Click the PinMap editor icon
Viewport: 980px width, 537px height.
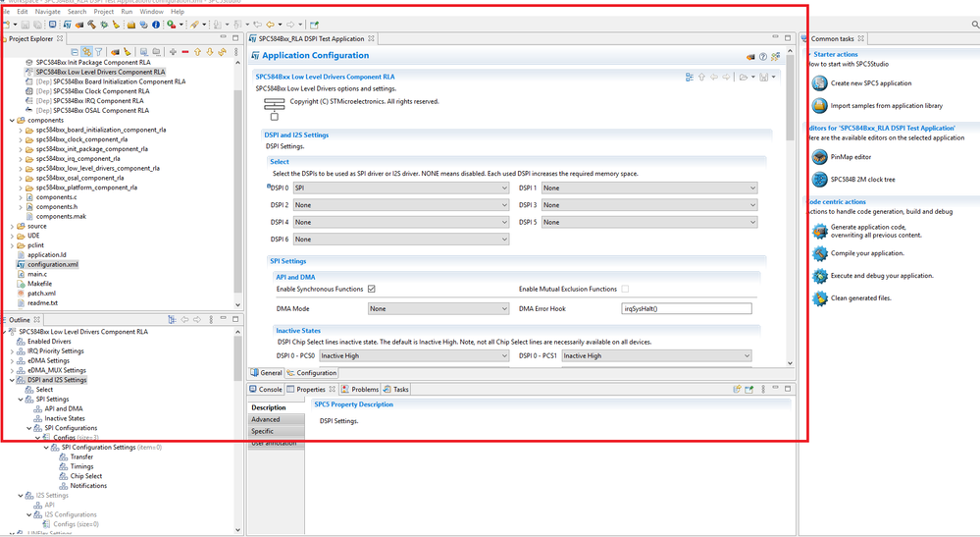click(820, 157)
